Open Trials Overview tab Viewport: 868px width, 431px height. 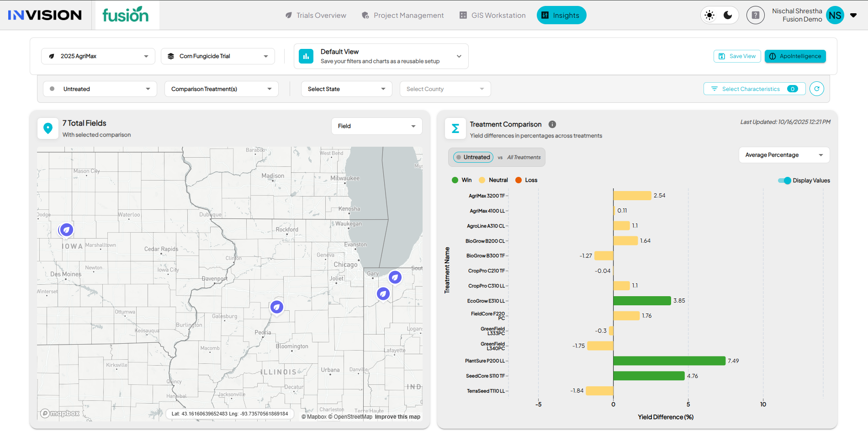pos(316,15)
